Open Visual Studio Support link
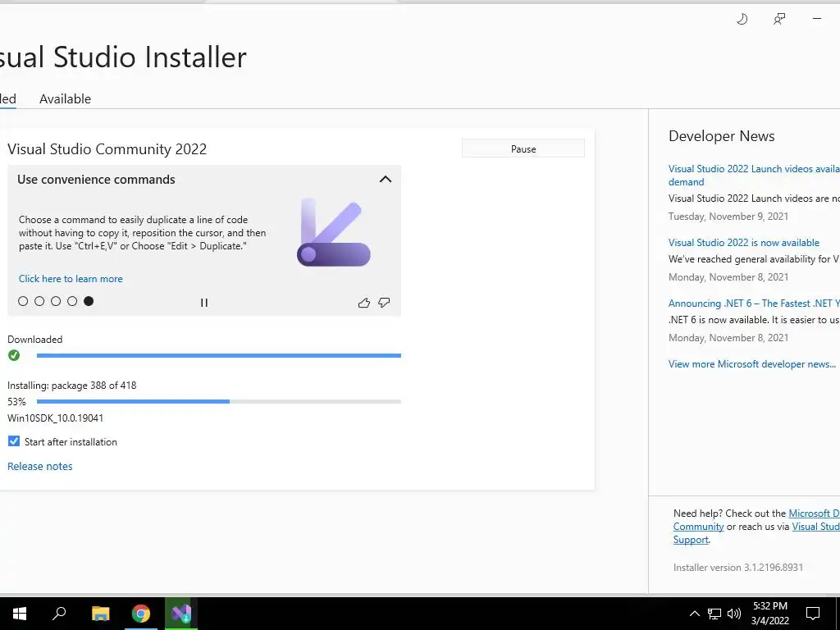 (x=815, y=527)
